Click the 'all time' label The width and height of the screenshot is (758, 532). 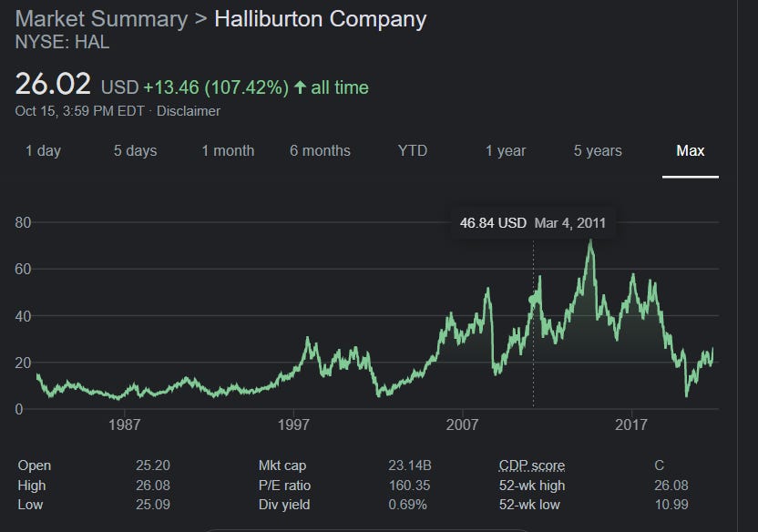(x=340, y=87)
